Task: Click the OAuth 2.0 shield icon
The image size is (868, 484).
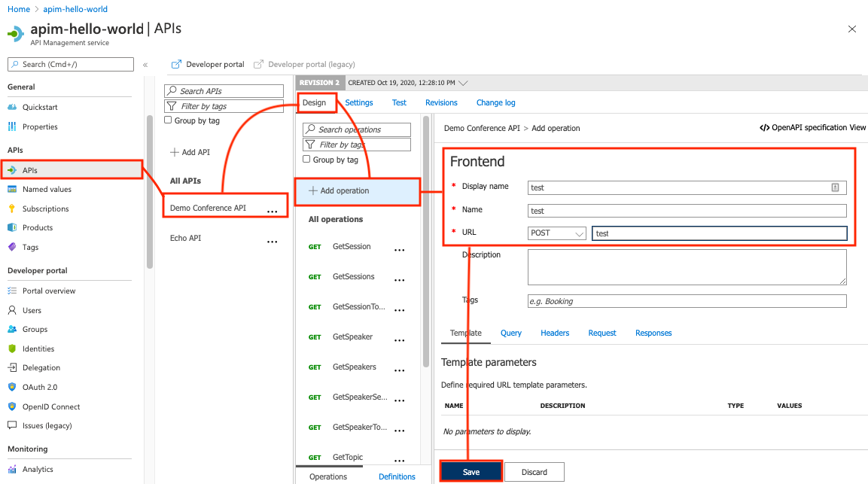Action: click(12, 387)
